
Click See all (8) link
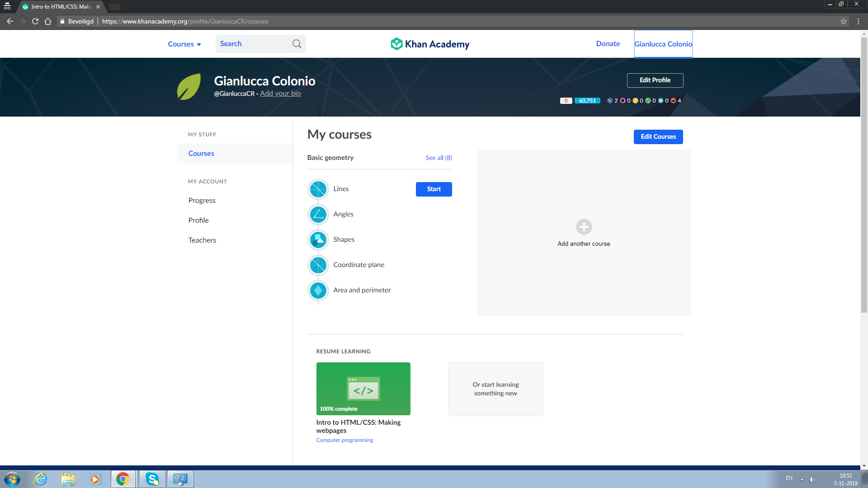click(x=439, y=158)
